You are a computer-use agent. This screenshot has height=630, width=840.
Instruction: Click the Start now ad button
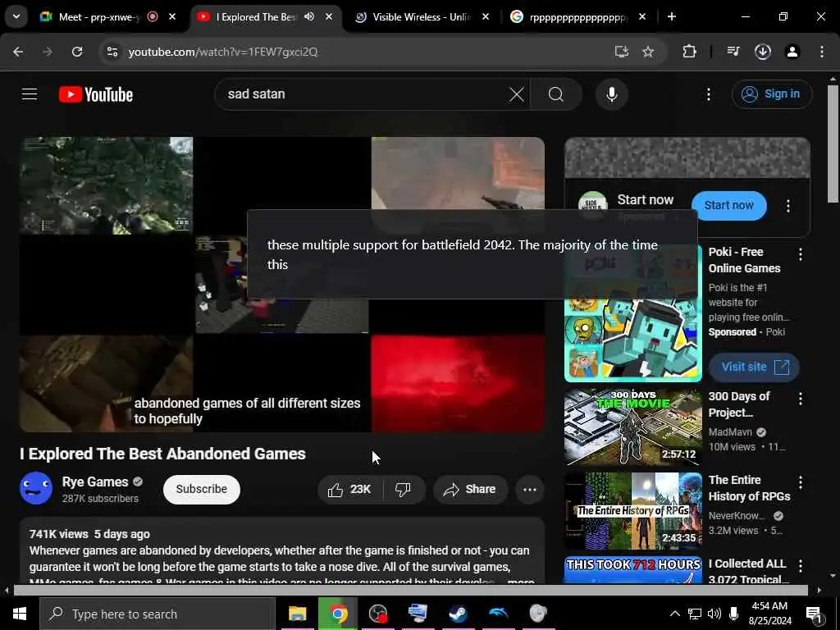pos(728,205)
